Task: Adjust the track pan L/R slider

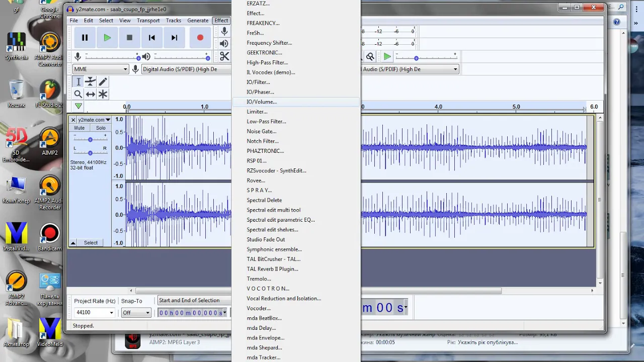Action: tap(90, 152)
